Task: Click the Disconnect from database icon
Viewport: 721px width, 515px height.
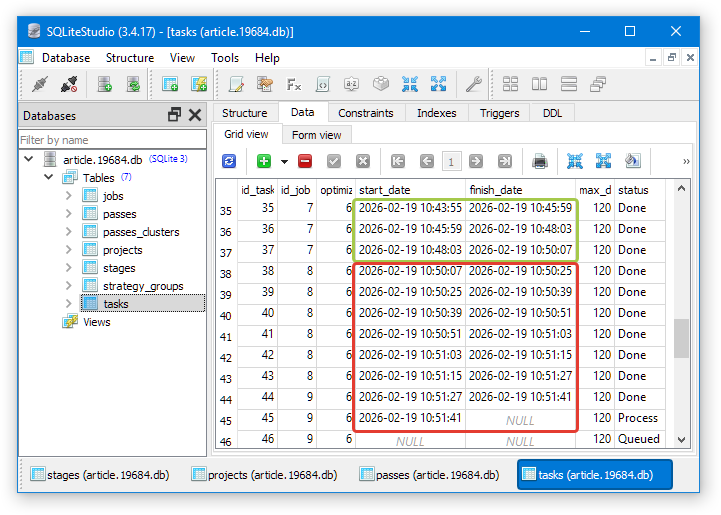Action: pyautogui.click(x=69, y=85)
